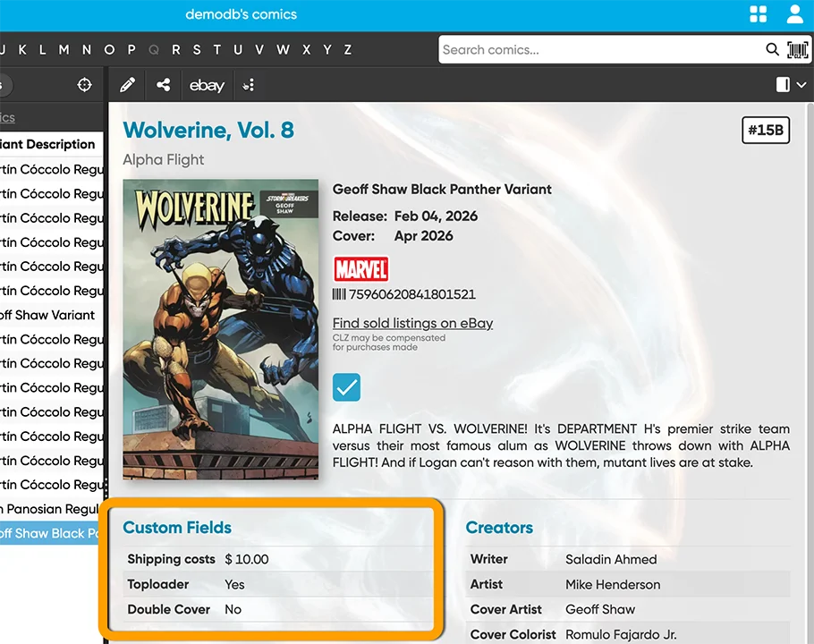The image size is (814, 644).
Task: Click the Alpha Flight subtitle
Action: [x=164, y=159]
